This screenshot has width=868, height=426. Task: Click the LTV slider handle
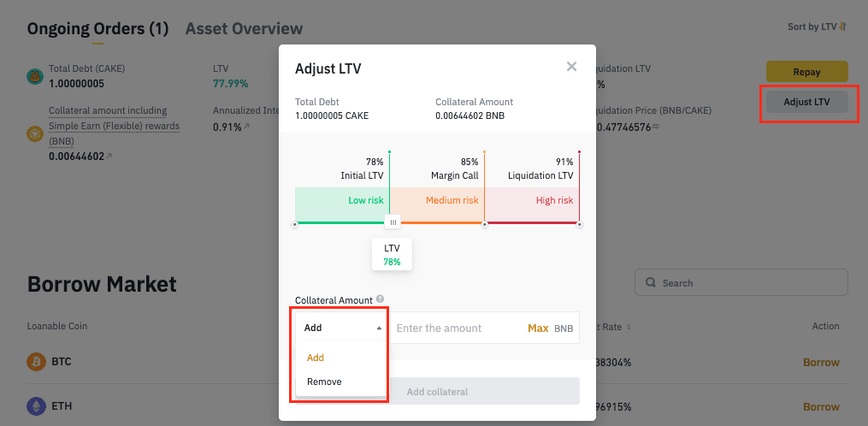click(393, 222)
